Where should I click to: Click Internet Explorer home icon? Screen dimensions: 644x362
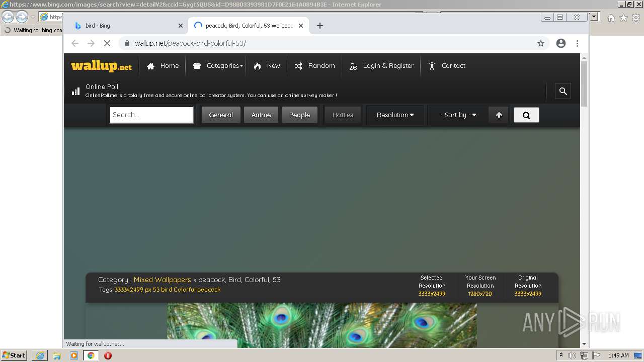[611, 18]
